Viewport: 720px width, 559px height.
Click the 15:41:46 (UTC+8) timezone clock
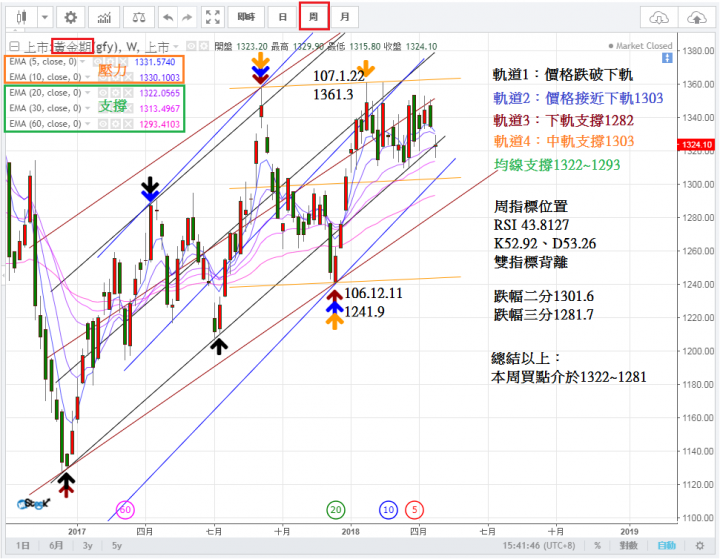point(538,545)
